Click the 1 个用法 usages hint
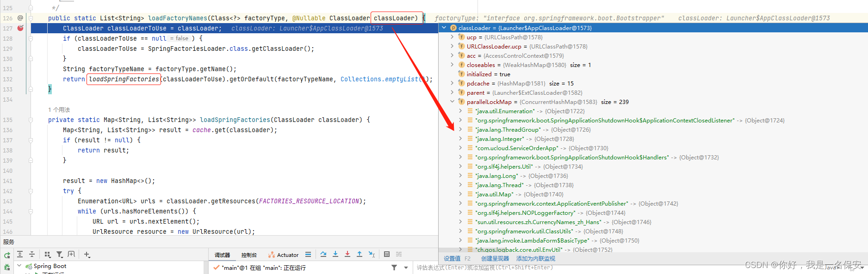This screenshot has height=274, width=868. click(59, 110)
